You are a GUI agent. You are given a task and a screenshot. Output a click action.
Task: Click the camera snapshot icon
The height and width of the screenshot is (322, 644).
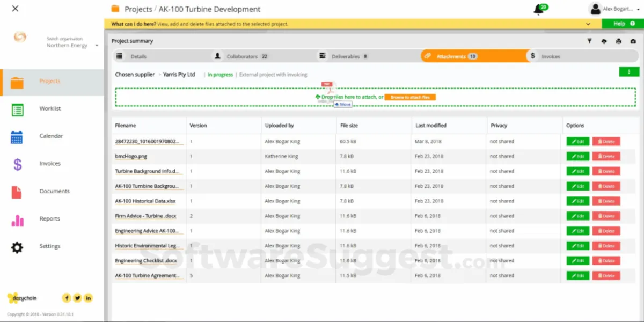click(633, 41)
